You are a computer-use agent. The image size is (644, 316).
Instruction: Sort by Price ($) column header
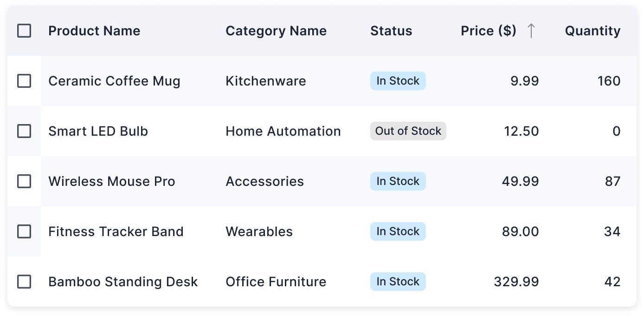click(489, 31)
